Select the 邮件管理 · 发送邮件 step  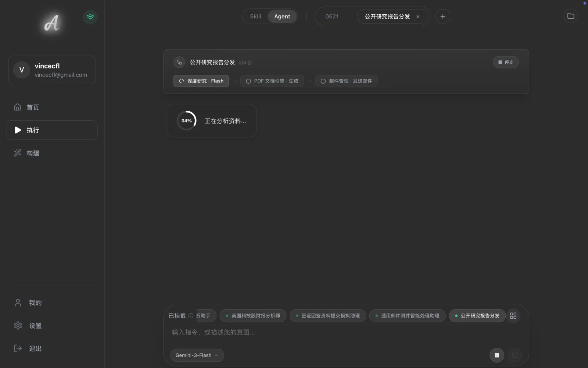(x=346, y=81)
